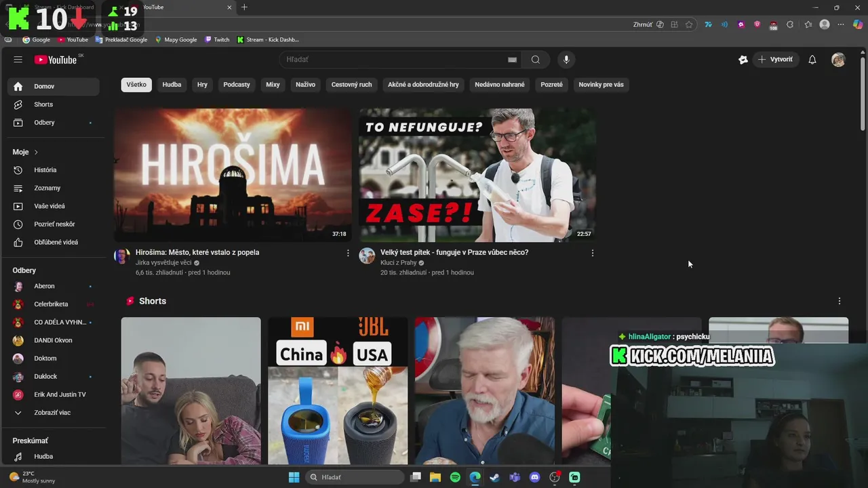Open Erik And Justin TV channel
This screenshot has width=868, height=488.
tap(54, 394)
